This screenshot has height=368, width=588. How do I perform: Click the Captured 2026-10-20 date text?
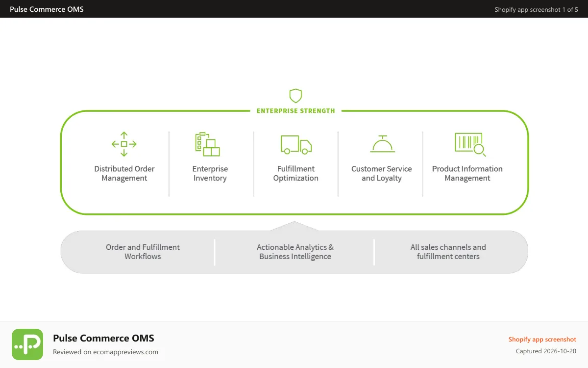point(546,351)
